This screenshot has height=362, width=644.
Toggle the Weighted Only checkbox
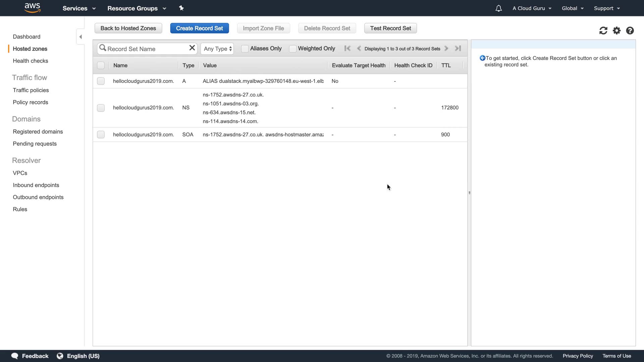292,49
